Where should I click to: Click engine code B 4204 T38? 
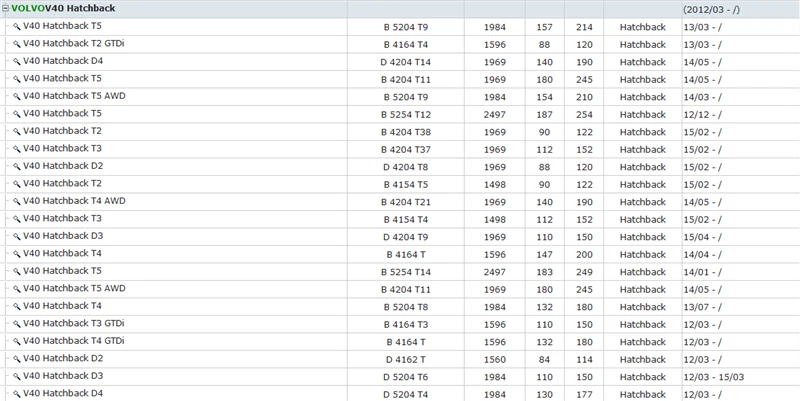pyautogui.click(x=406, y=132)
